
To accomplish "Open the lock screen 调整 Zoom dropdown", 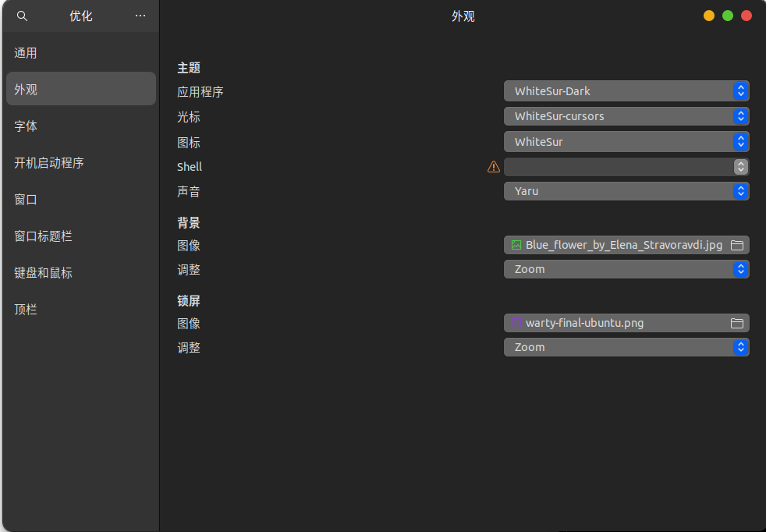I will pos(626,347).
